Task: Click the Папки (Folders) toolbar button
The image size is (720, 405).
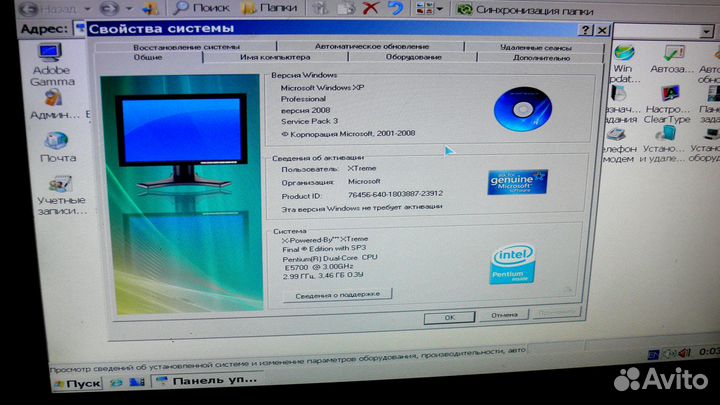Action: 269,7
